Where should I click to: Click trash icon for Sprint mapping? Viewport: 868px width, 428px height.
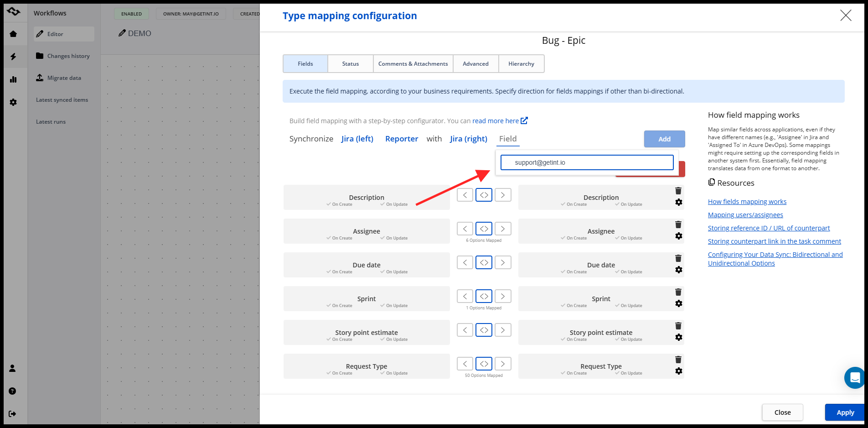[678, 292]
